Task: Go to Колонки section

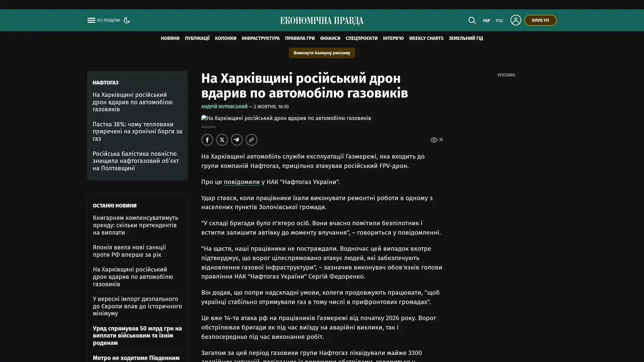Action: coord(226,38)
